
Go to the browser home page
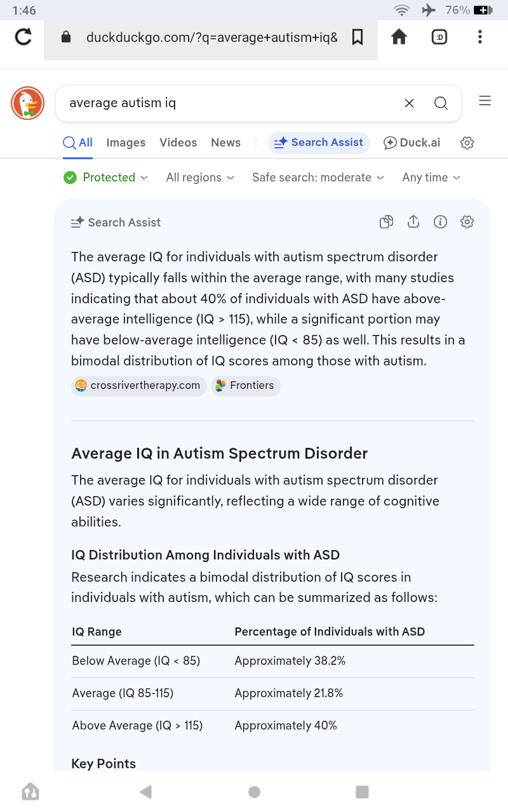(399, 37)
